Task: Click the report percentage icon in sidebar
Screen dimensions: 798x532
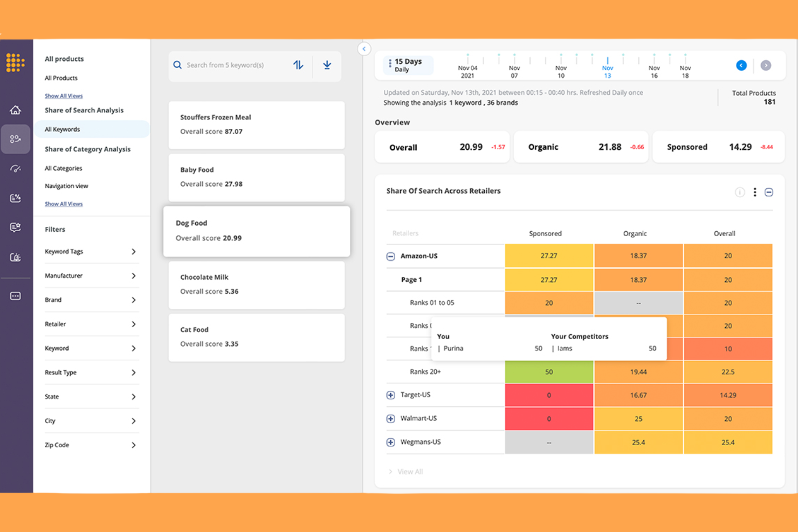Action: click(16, 198)
